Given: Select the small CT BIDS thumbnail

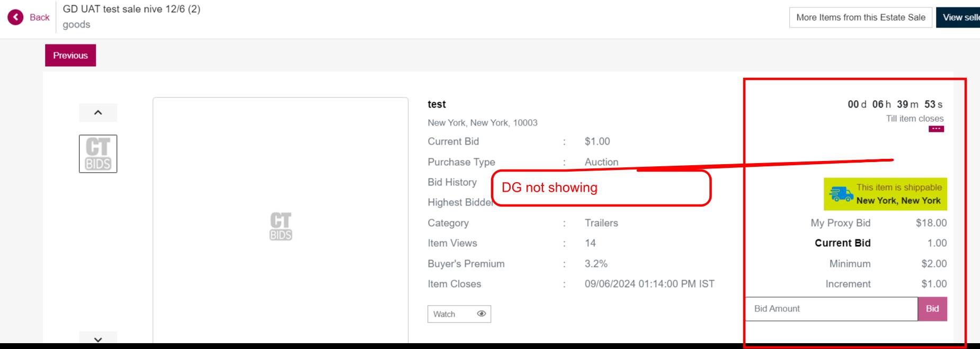Looking at the screenshot, I should tap(98, 154).
